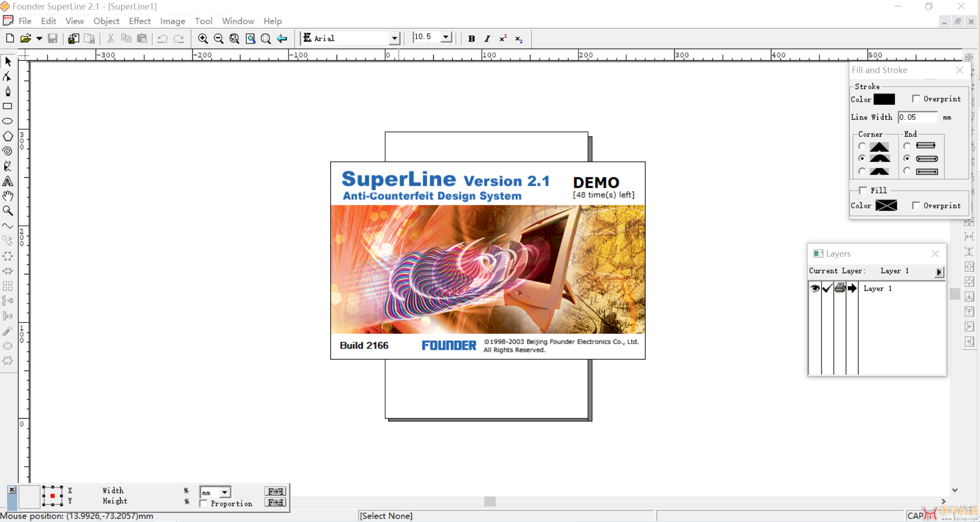Toggle Stroke Overprint checkbox
This screenshot has height=522, width=980.
coord(916,99)
